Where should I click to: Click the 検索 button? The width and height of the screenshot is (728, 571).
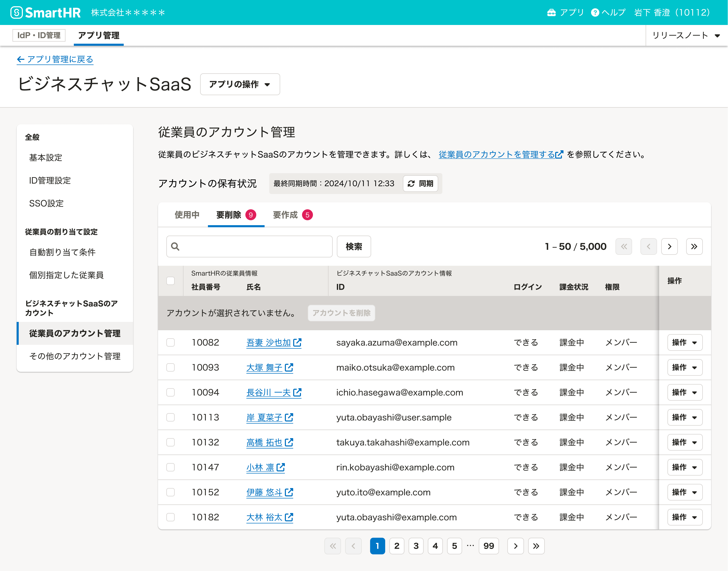(x=354, y=246)
